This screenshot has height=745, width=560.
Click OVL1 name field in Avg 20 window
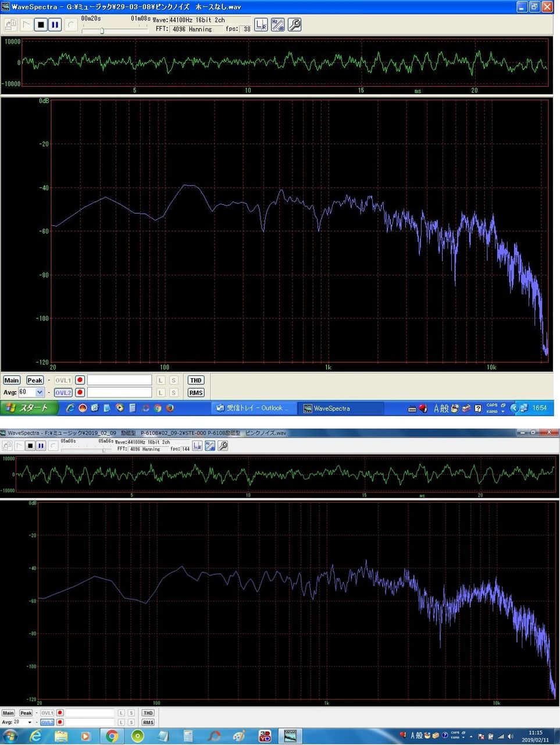(x=90, y=713)
